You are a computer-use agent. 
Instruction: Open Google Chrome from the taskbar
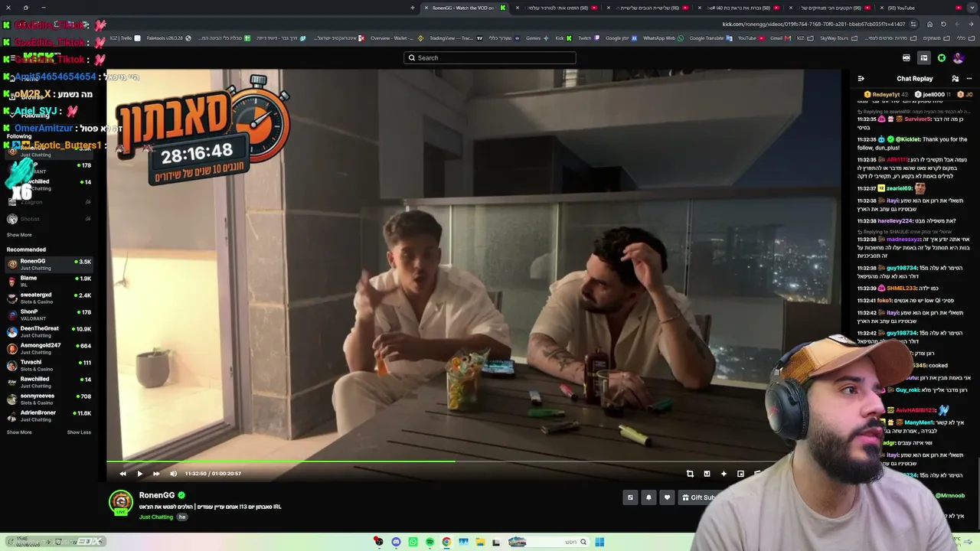click(x=446, y=542)
